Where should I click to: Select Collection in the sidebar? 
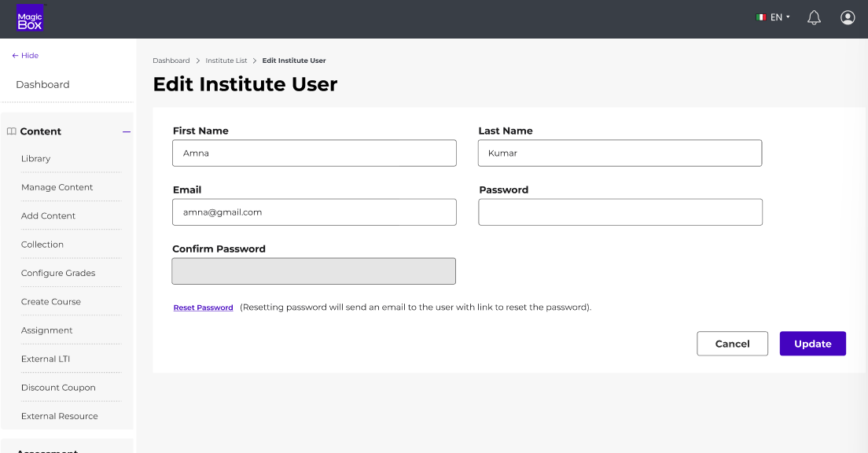tap(42, 245)
